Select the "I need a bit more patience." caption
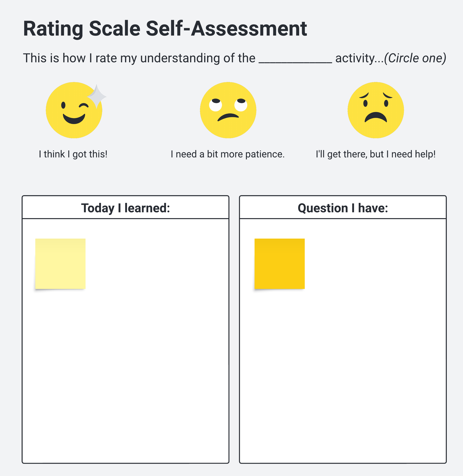The height and width of the screenshot is (476, 463). pyautogui.click(x=228, y=154)
